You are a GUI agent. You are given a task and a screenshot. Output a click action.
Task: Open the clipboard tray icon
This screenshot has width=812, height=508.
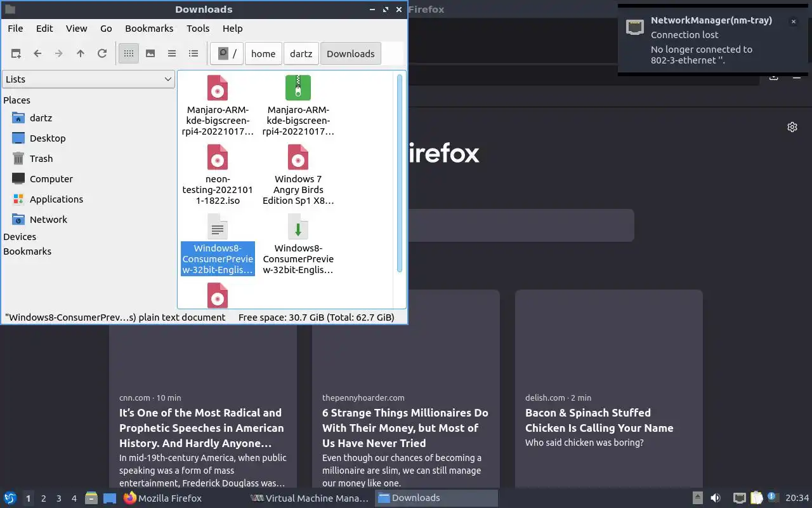click(x=756, y=498)
